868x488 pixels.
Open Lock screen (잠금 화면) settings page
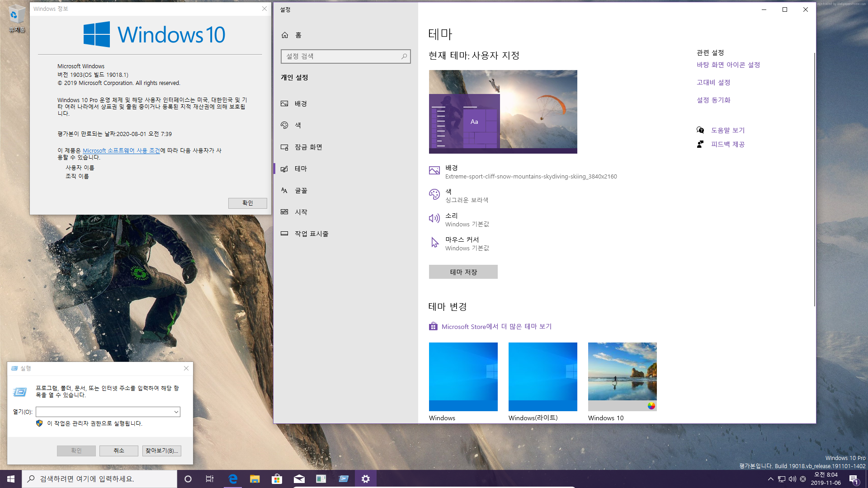click(345, 147)
